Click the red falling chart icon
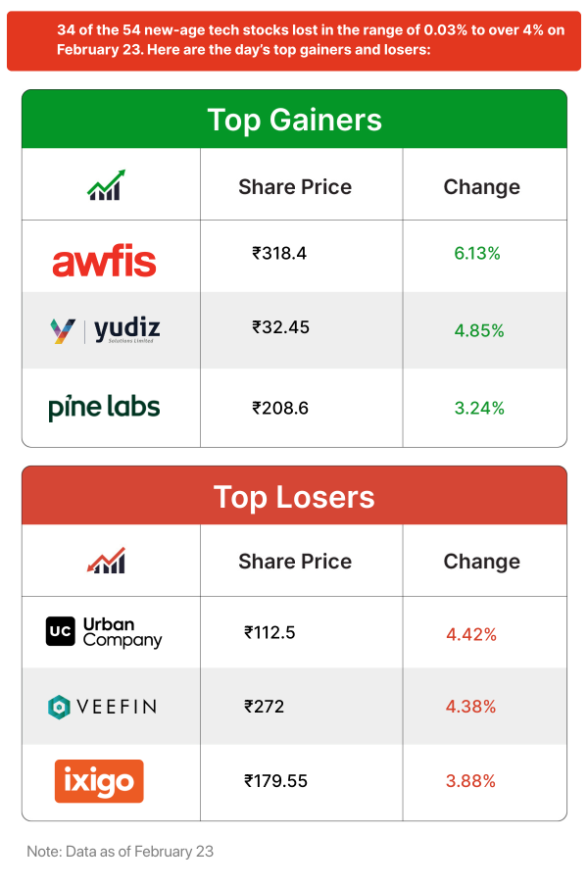The image size is (588, 886). coord(106,561)
